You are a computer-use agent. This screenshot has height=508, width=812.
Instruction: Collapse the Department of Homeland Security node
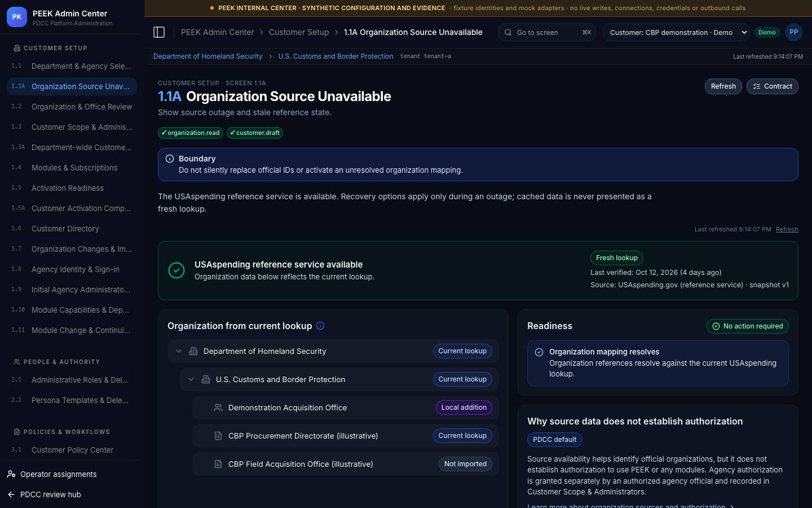pyautogui.click(x=179, y=351)
